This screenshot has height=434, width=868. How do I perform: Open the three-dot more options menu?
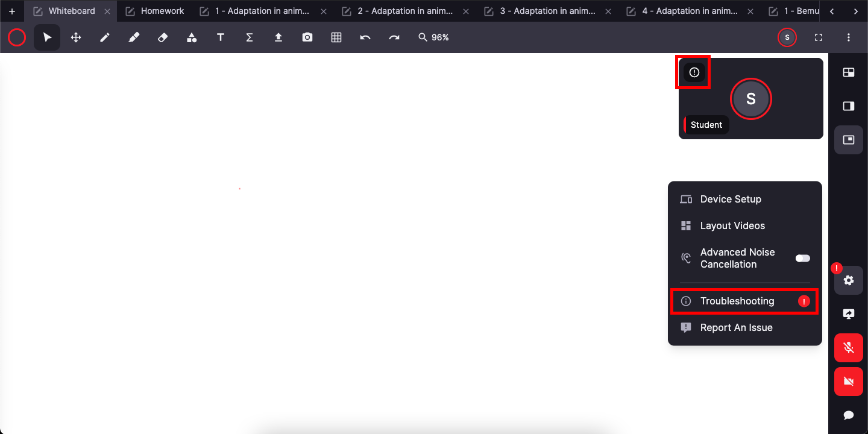pyautogui.click(x=848, y=37)
